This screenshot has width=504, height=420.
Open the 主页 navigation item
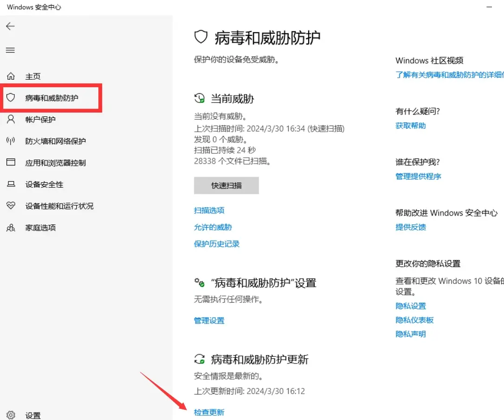pyautogui.click(x=33, y=76)
